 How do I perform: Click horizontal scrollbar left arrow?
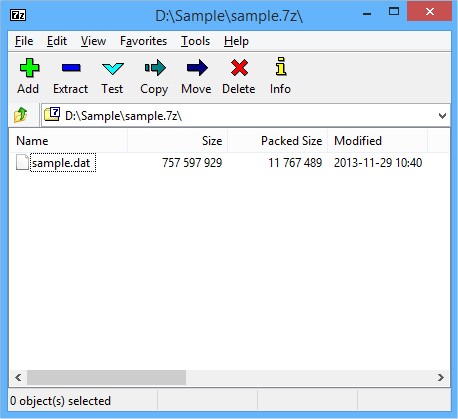(x=18, y=378)
